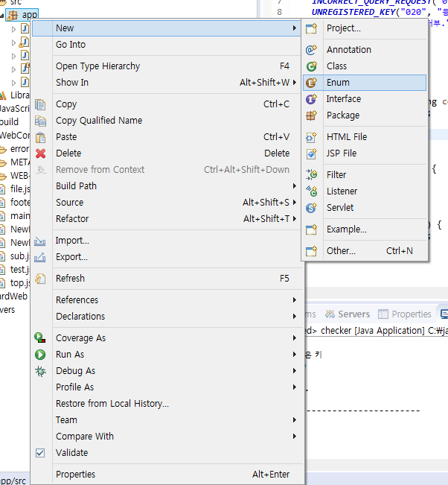
Task: Switch to the Properties view tab
Action: pyautogui.click(x=405, y=314)
